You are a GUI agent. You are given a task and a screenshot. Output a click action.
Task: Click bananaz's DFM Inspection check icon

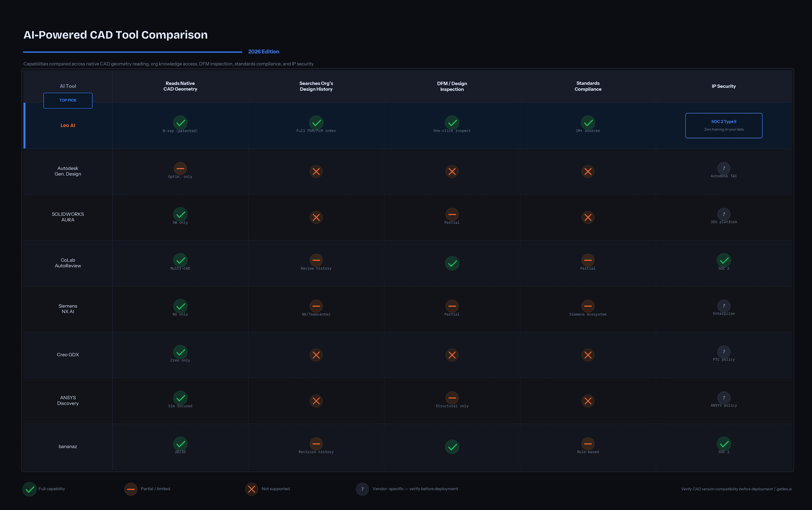(452, 447)
